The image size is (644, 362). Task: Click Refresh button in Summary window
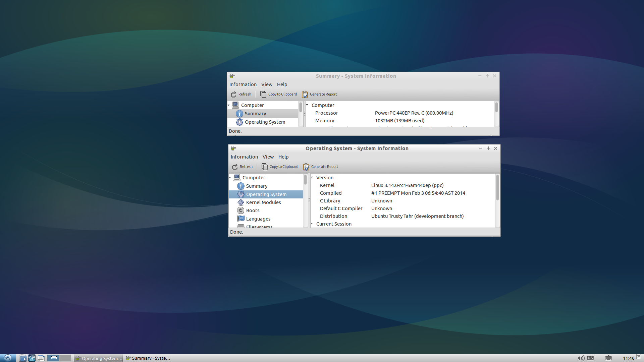(x=241, y=94)
